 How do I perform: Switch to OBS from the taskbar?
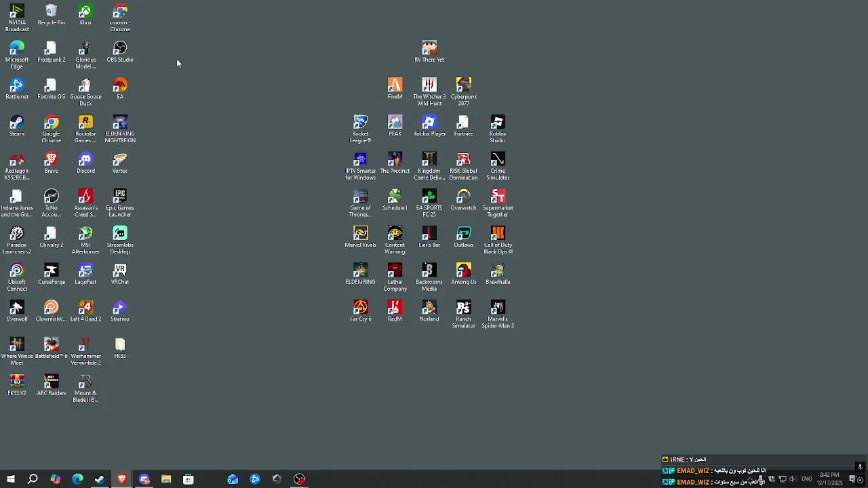tap(300, 479)
